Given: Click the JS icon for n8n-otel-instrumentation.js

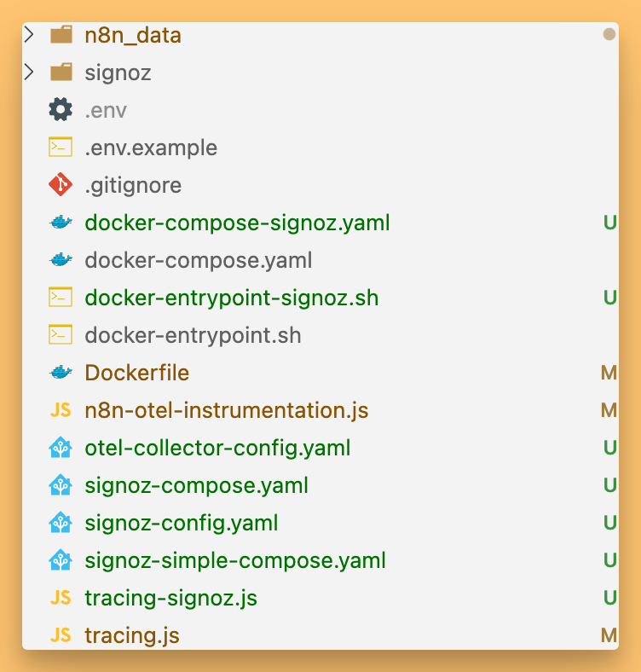Looking at the screenshot, I should click(61, 410).
